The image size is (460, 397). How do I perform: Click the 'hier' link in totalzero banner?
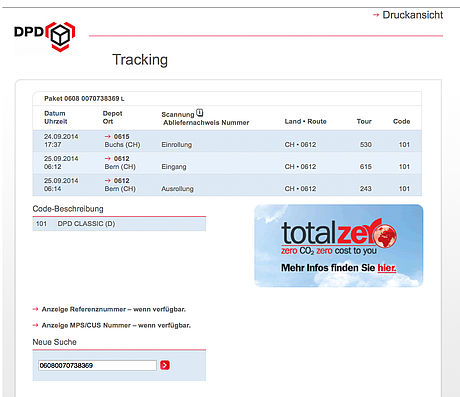pyautogui.click(x=387, y=268)
